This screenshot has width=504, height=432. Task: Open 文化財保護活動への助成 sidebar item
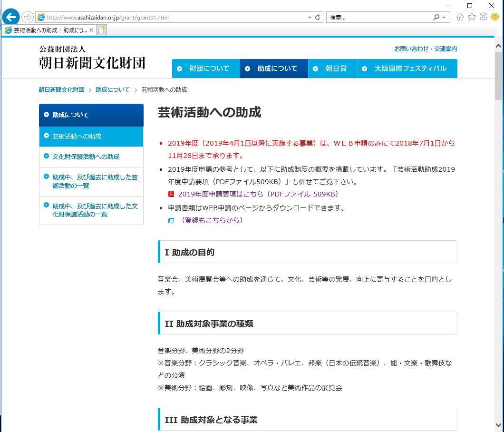click(x=91, y=157)
